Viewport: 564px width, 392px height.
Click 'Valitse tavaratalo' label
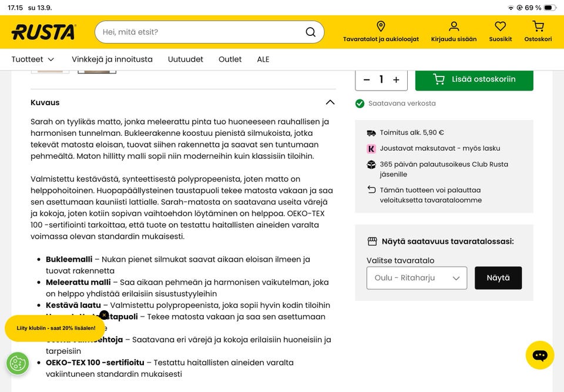[x=400, y=260]
